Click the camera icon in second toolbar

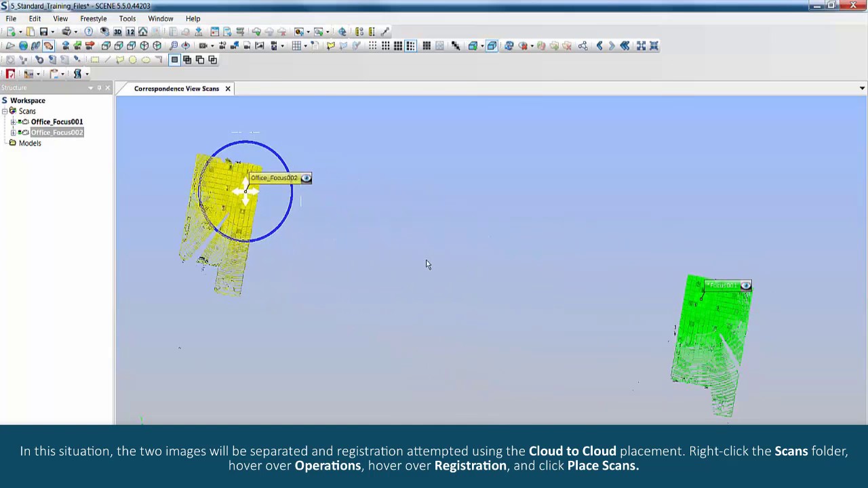click(203, 45)
